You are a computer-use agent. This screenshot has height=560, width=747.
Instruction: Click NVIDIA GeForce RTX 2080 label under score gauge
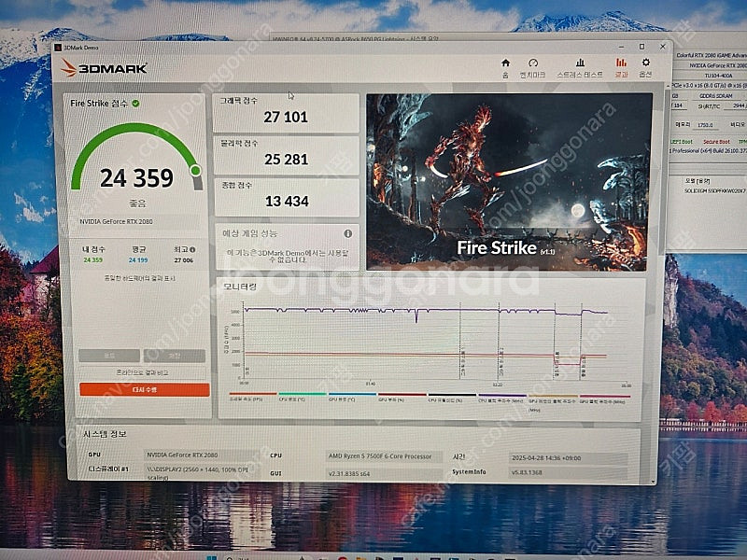point(116,221)
